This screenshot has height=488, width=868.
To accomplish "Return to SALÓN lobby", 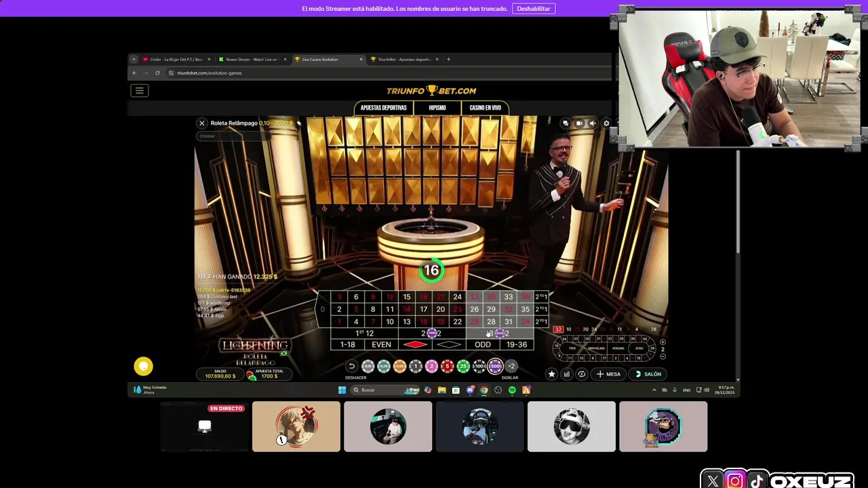I will 648,374.
